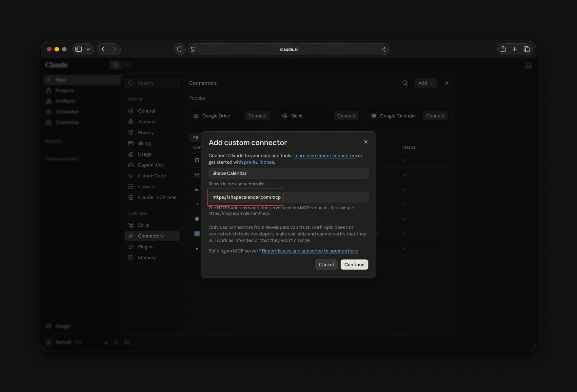Click the Privacy shield icon
The image size is (577, 392).
click(131, 133)
